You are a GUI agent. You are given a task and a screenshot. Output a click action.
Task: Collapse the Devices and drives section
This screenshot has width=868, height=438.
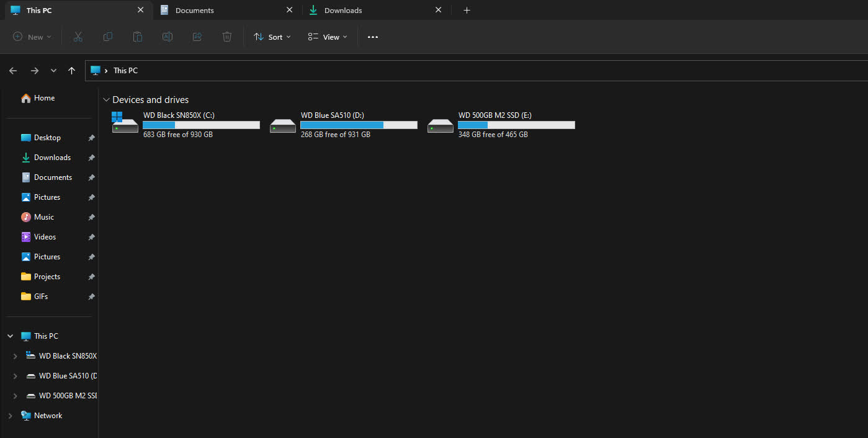[106, 100]
